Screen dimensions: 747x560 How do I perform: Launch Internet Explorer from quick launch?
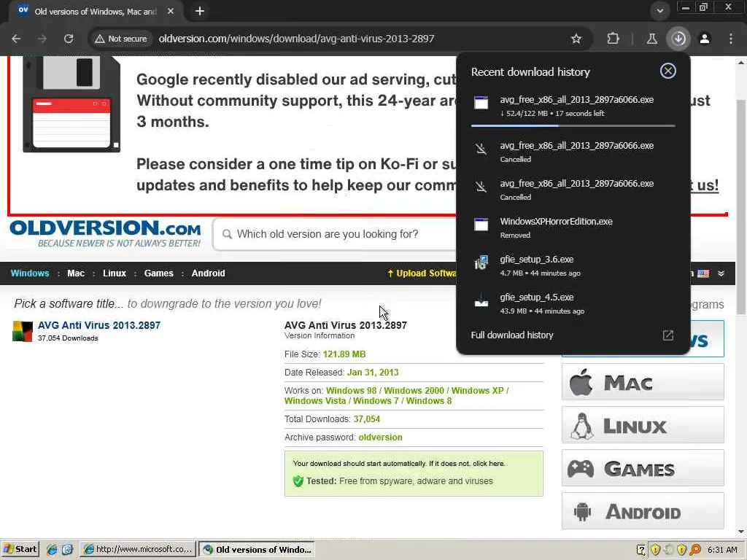tap(52, 550)
